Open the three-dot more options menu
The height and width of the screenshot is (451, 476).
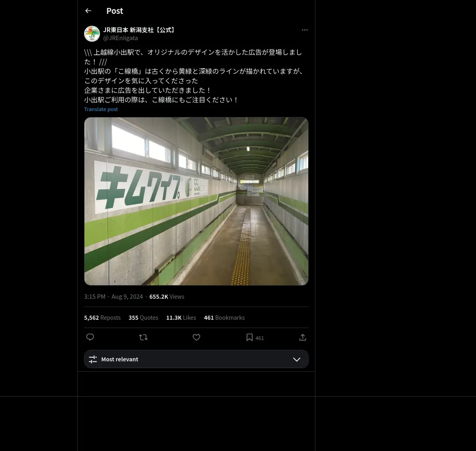[305, 30]
